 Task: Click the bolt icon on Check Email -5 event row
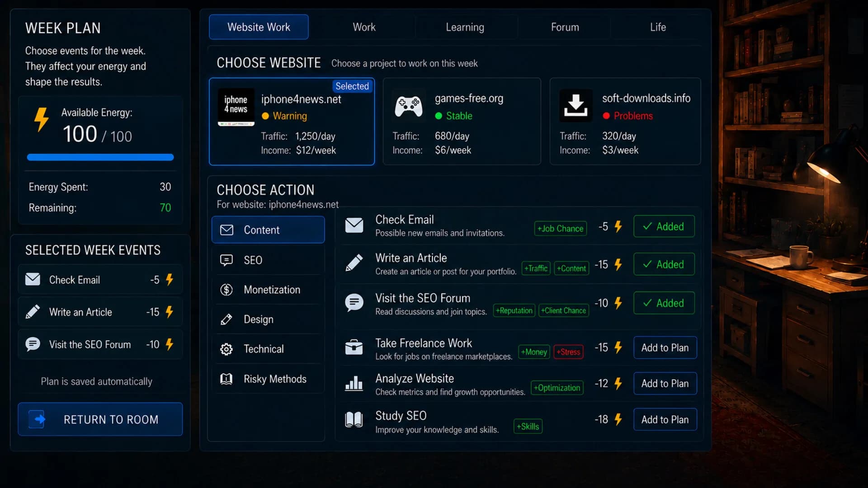[x=170, y=280]
